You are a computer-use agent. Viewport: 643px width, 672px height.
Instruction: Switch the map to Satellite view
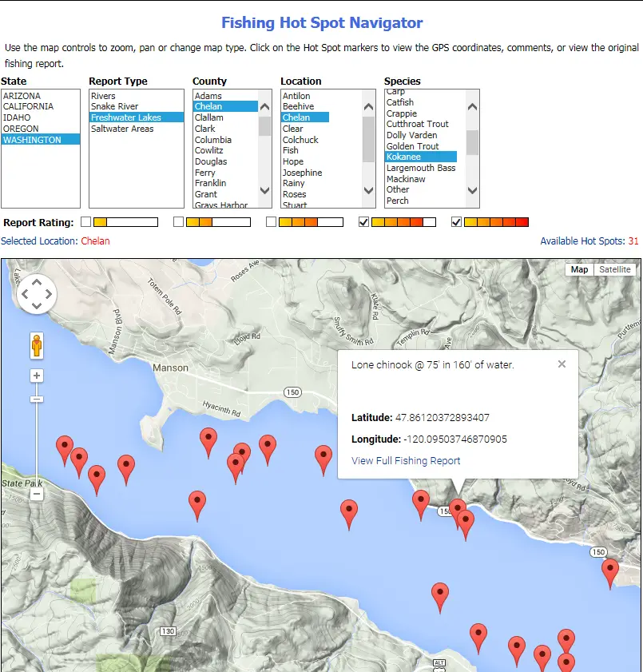615,269
